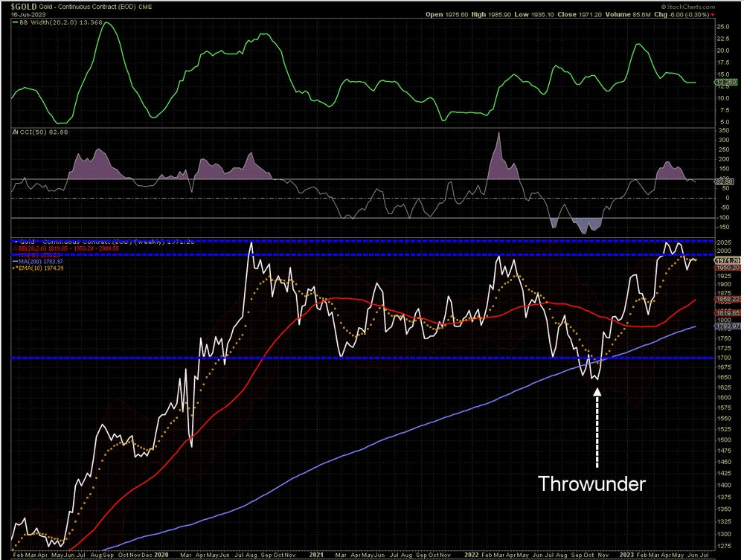Click the 1971.20 price axis tag
This screenshot has width=744, height=560.
coord(728,261)
